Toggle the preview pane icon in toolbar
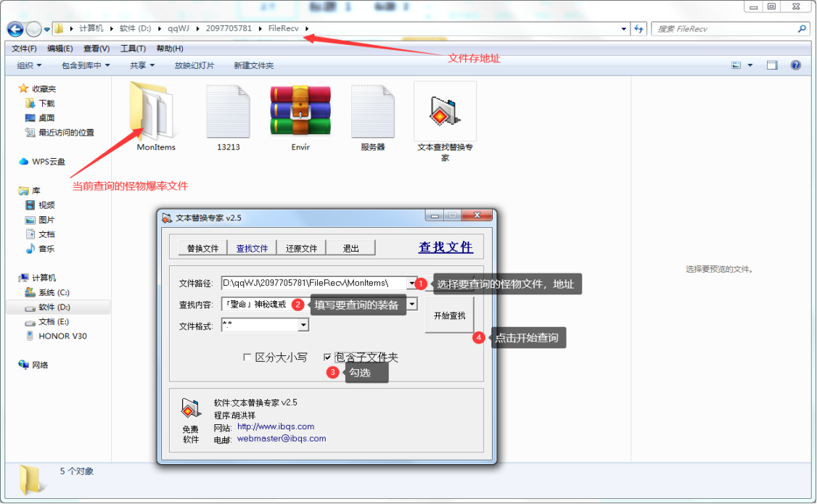The width and height of the screenshot is (817, 504). click(x=772, y=65)
